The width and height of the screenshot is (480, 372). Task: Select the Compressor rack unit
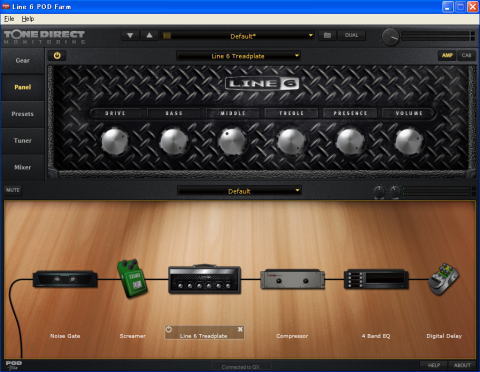click(x=292, y=279)
